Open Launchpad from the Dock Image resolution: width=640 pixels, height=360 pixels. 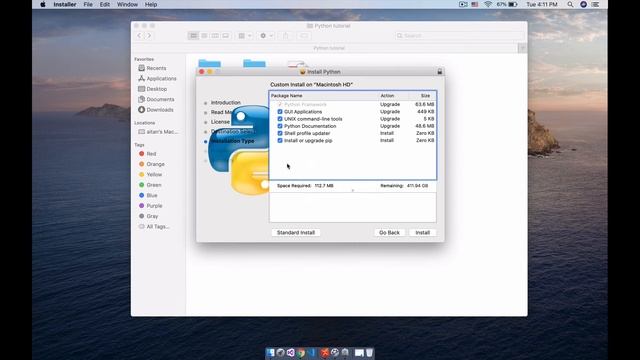coord(280,353)
